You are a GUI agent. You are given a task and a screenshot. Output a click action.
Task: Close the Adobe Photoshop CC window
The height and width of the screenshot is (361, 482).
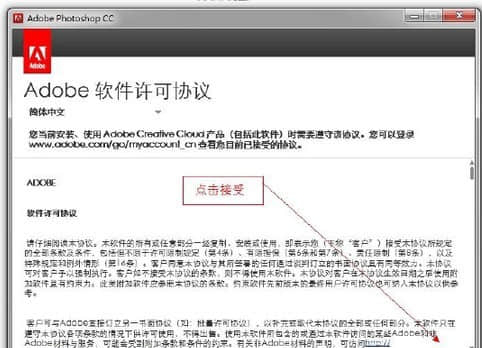click(459, 15)
